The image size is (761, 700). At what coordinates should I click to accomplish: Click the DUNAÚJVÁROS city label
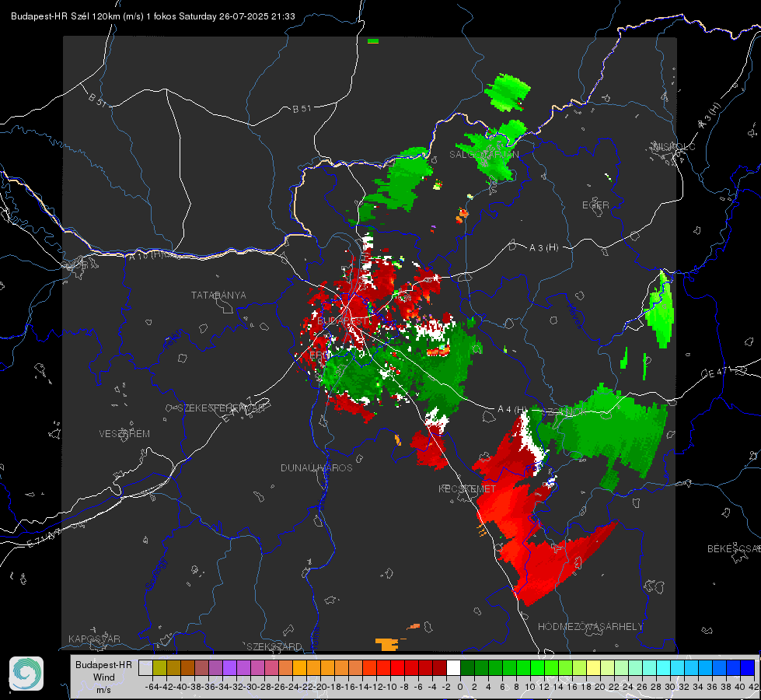click(x=316, y=467)
